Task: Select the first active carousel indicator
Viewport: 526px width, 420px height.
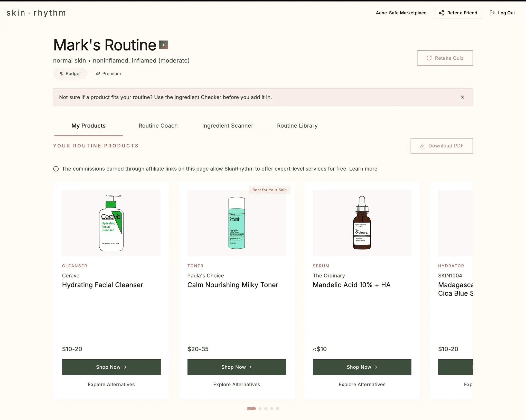Action: coord(251,408)
